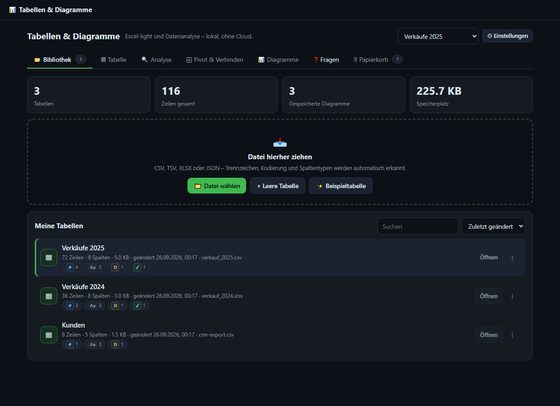Open the Fragen tab
The width and height of the screenshot is (560, 406).
[x=326, y=60]
